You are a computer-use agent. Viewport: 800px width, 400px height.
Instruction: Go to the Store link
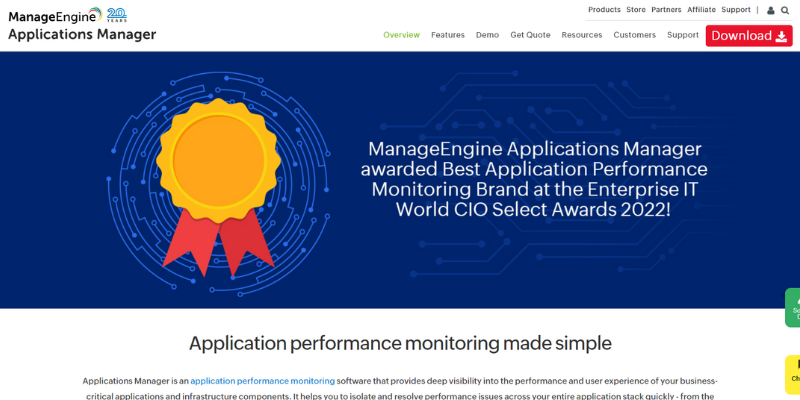coord(636,10)
